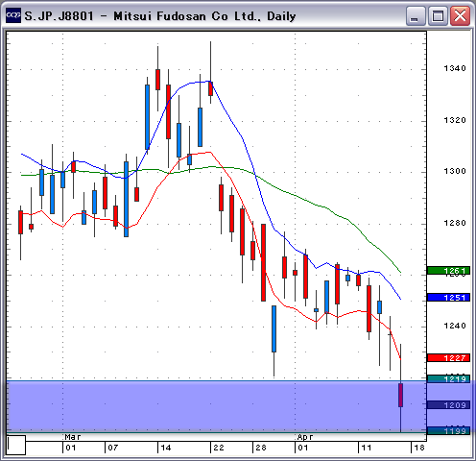476x461 pixels.
Task: Click the 1240 price axis value
Action: pos(455,326)
